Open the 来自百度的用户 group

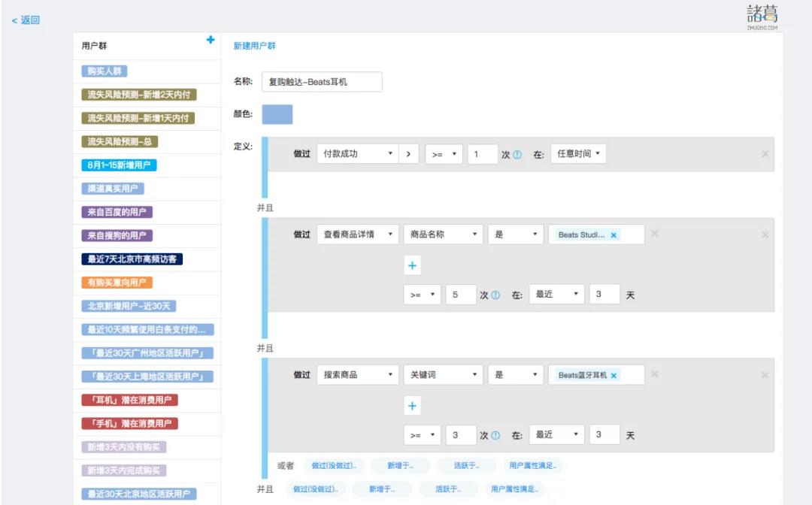[117, 213]
